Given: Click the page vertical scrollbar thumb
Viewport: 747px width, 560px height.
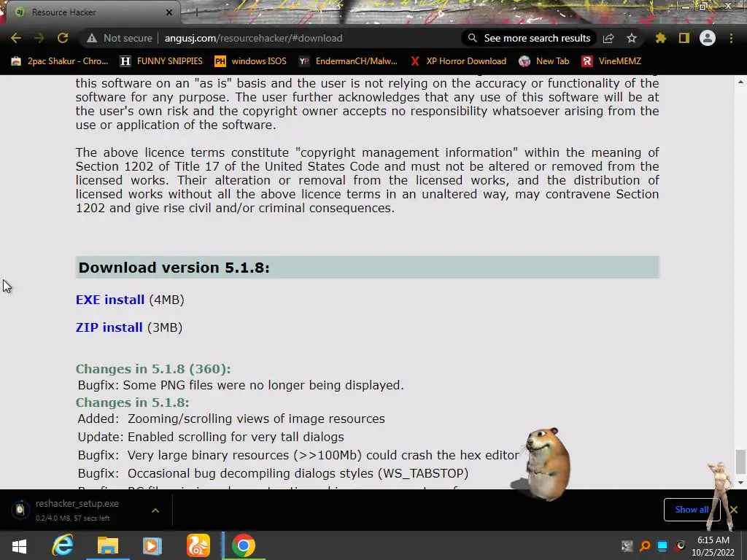Looking at the screenshot, I should [x=740, y=462].
